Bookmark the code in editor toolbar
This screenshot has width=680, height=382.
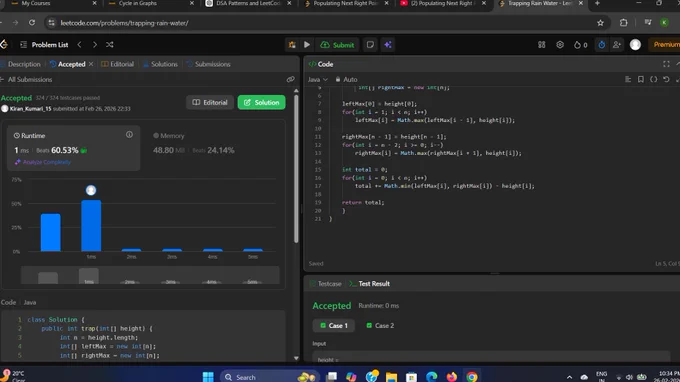641,79
